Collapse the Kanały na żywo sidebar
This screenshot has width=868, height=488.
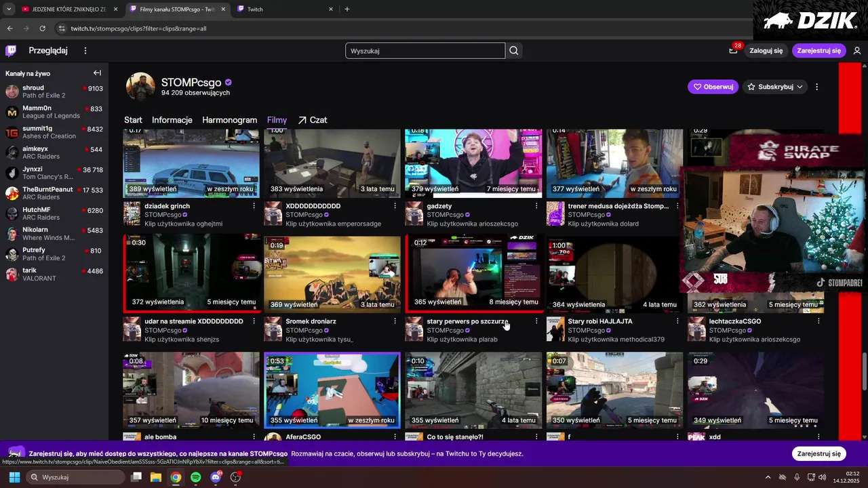coord(97,73)
